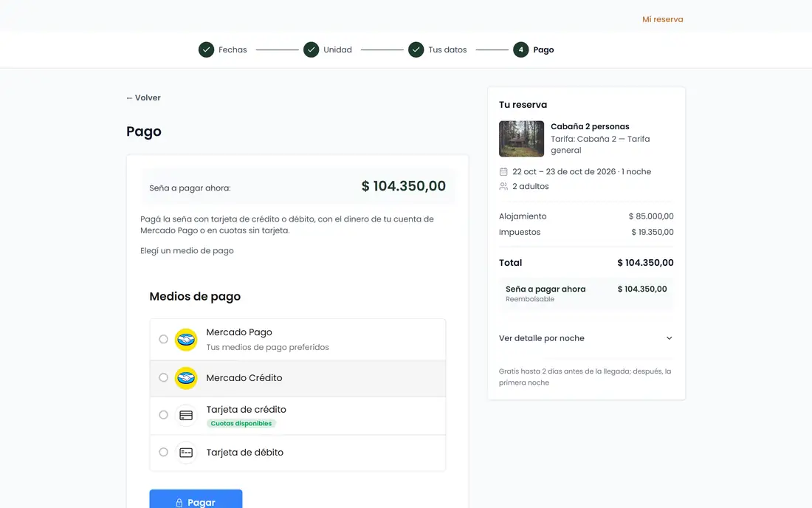Screen dimensions: 812x508
Task: Click the debit card icon
Action: pyautogui.click(x=186, y=453)
